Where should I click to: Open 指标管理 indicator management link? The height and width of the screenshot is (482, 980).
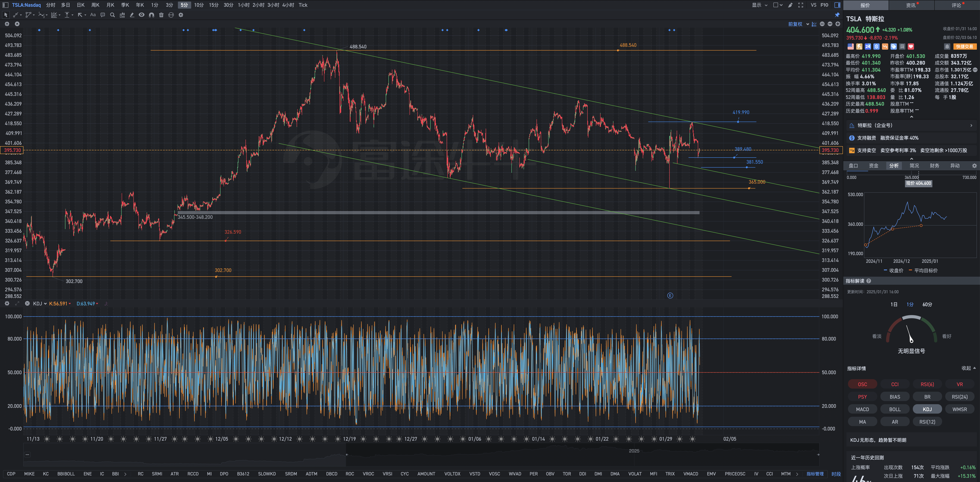coord(815,474)
